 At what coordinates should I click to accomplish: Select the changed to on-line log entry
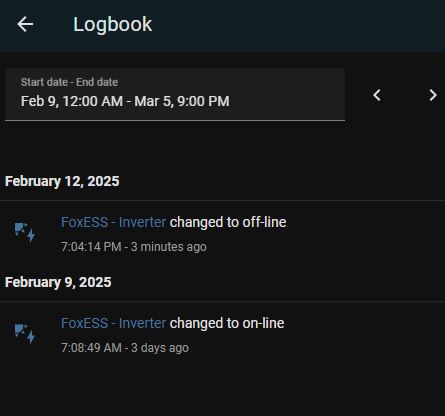pyautogui.click(x=222, y=335)
